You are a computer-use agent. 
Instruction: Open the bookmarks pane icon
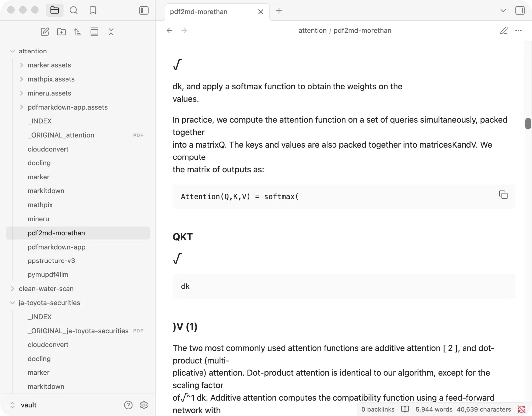[x=93, y=10]
